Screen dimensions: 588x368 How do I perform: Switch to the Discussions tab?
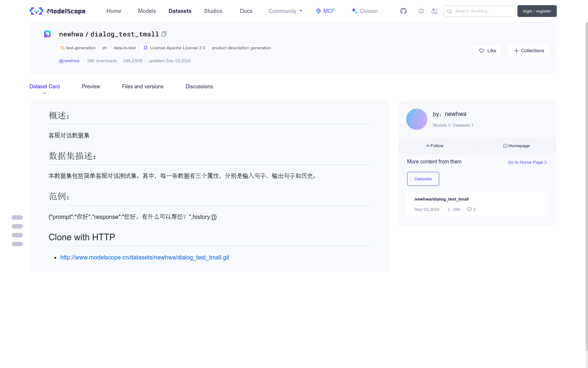199,86
